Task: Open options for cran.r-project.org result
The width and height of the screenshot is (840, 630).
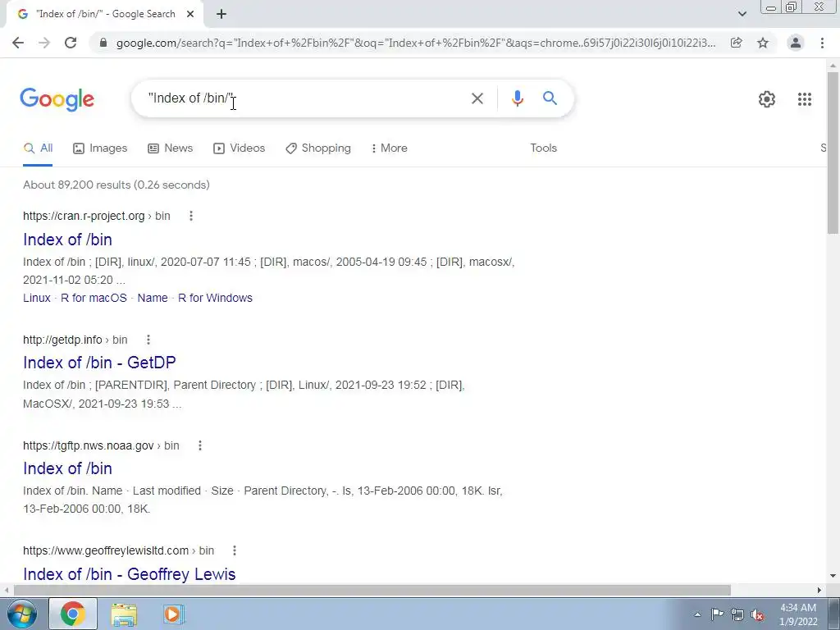Action: click(191, 216)
